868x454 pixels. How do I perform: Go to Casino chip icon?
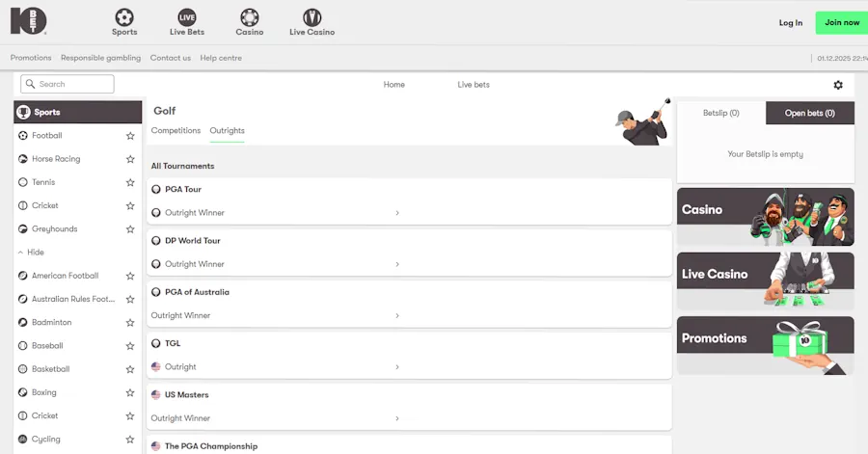(x=249, y=17)
